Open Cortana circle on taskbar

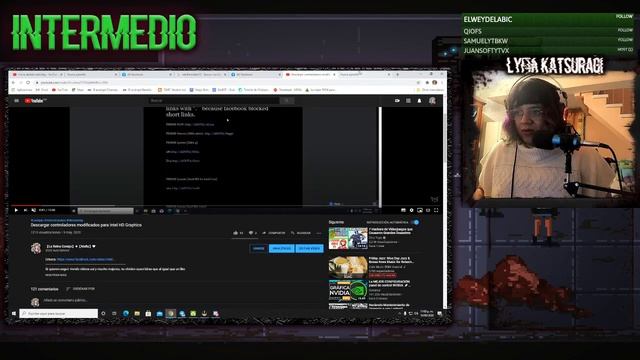point(103,313)
